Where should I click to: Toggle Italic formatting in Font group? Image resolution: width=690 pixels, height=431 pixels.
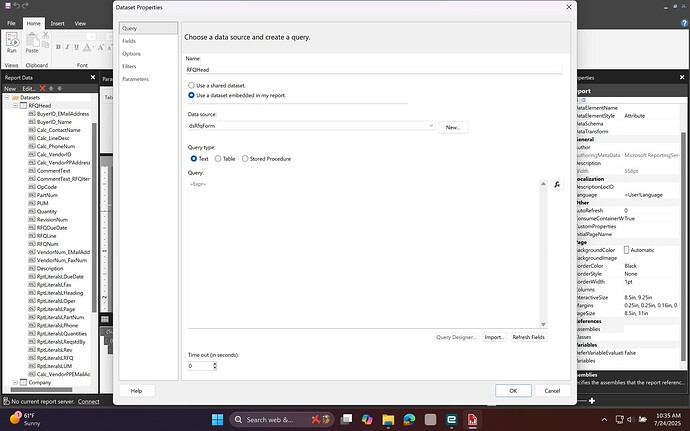[67, 47]
